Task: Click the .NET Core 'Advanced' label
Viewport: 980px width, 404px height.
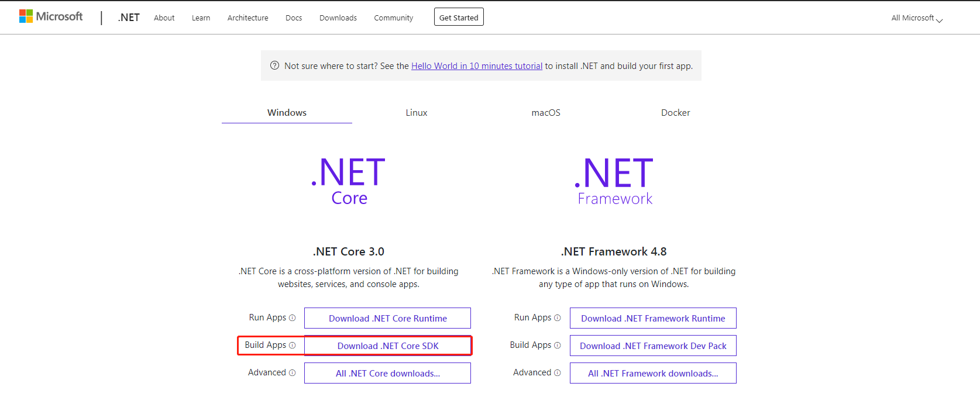Action: point(267,372)
